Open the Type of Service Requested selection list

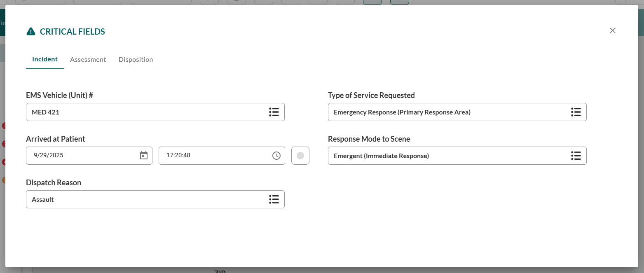tap(576, 112)
